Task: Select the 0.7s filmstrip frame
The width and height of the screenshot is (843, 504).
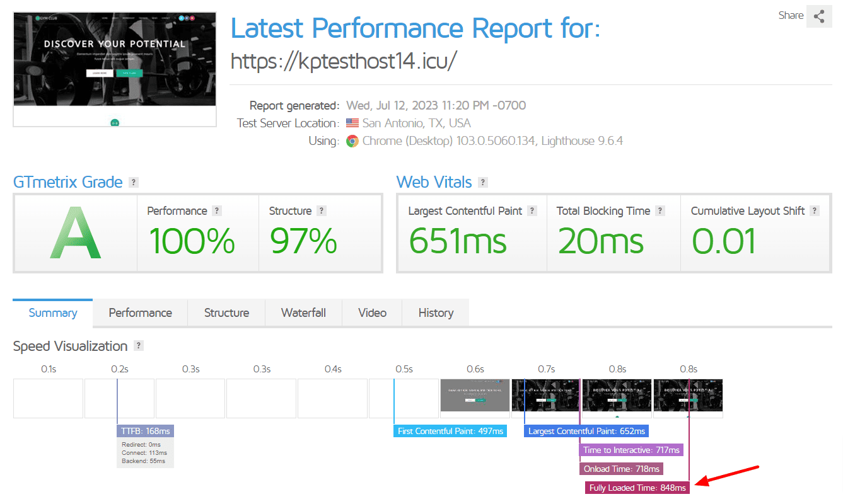Action: tap(546, 398)
